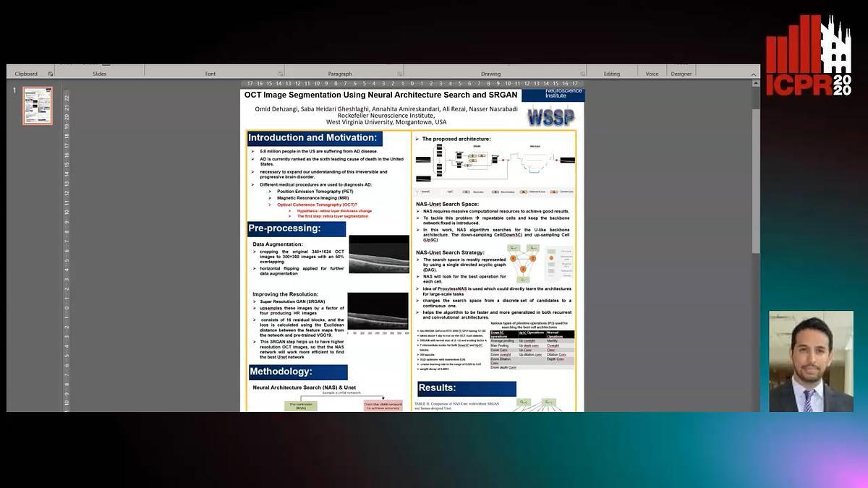The image size is (868, 488).
Task: Click 'Optical Coherence Tomography (OCT)?' red text
Action: [317, 205]
